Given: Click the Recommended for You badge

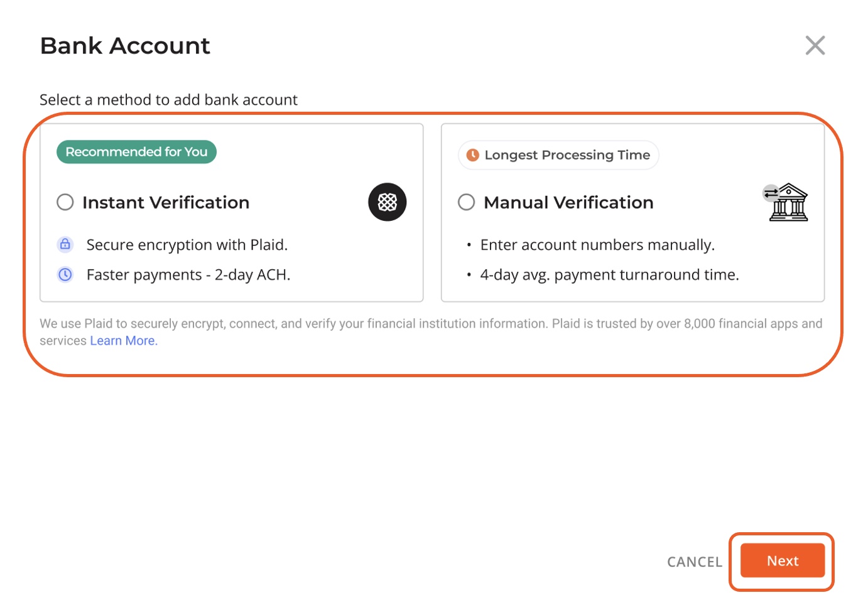Looking at the screenshot, I should coord(136,152).
